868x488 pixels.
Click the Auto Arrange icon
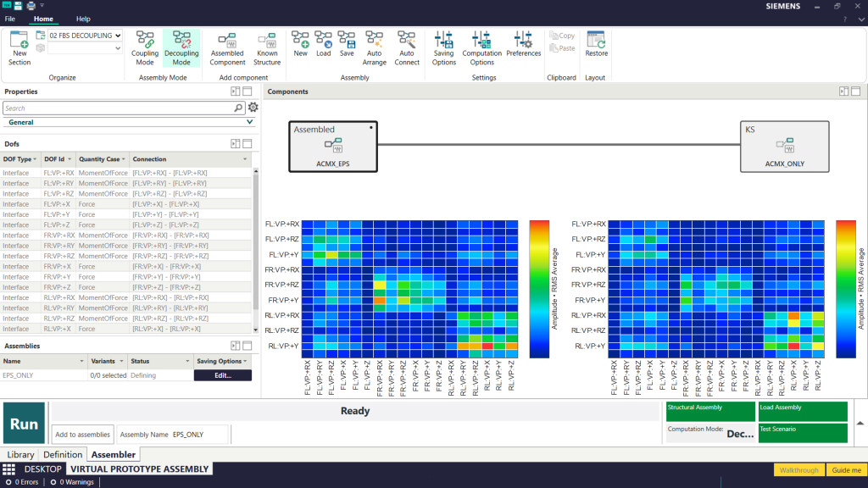click(x=374, y=48)
